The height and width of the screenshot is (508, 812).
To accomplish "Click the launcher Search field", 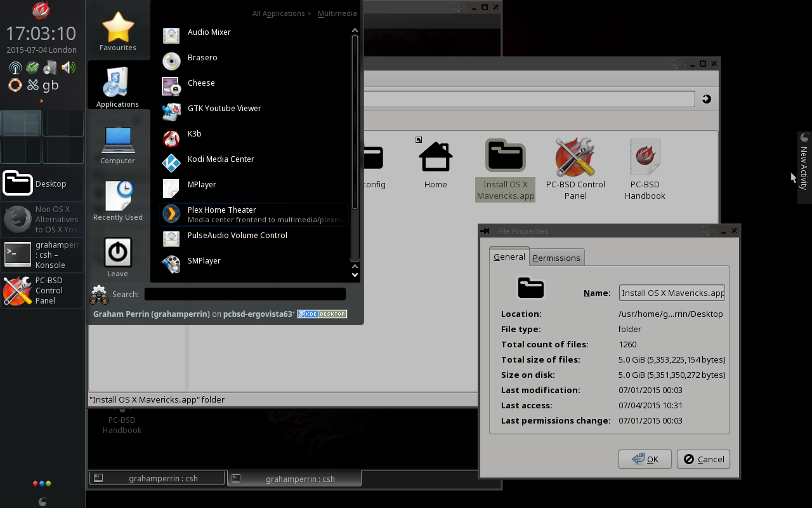I will point(245,294).
